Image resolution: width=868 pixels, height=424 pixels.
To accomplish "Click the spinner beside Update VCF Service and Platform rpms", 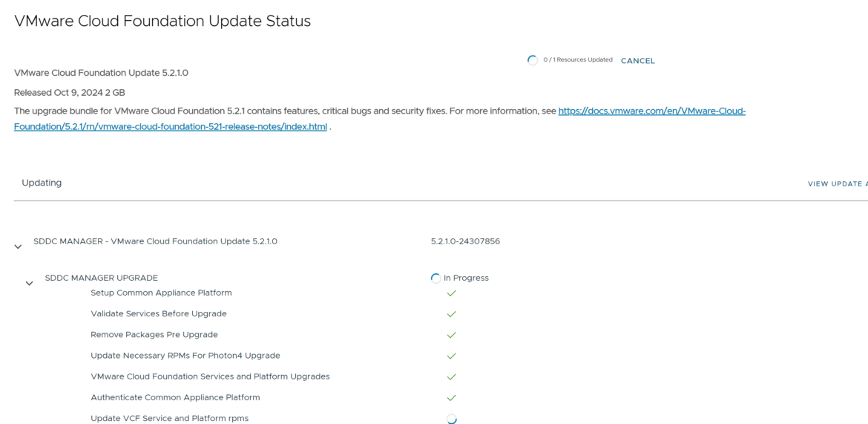I will coord(451,419).
